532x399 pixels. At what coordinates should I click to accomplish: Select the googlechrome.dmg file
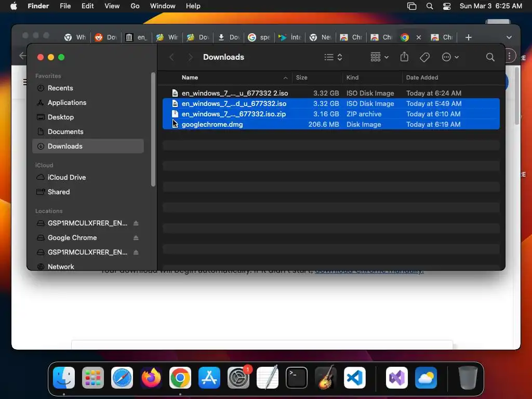click(x=331, y=124)
